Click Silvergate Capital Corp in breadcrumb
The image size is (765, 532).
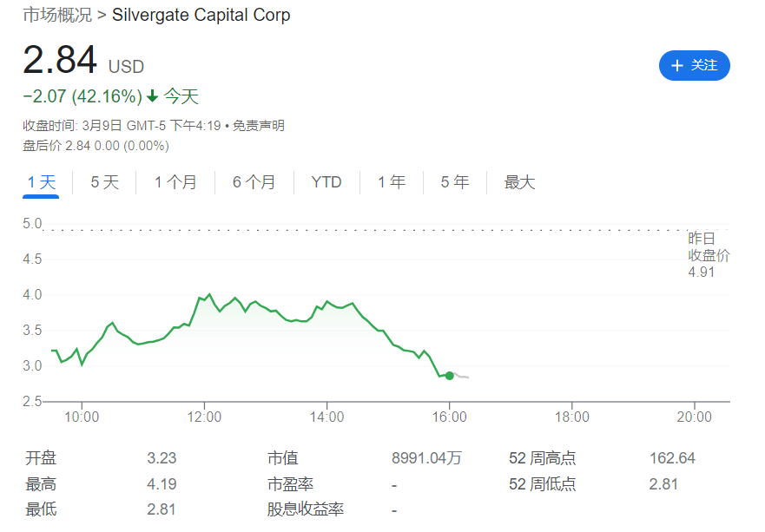(x=201, y=15)
